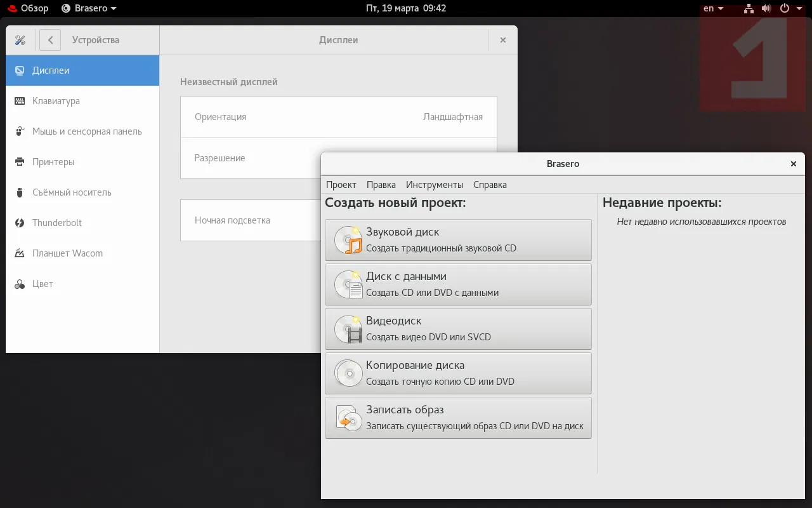Click the Ночная подсветка row

pyautogui.click(x=251, y=220)
